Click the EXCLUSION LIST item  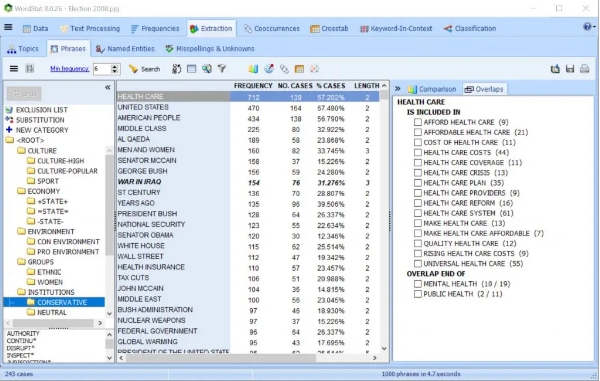tap(42, 110)
